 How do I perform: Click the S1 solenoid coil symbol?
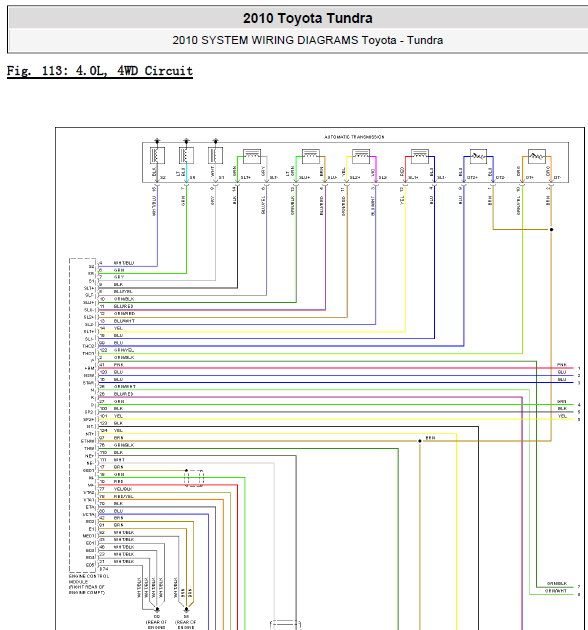(215, 155)
